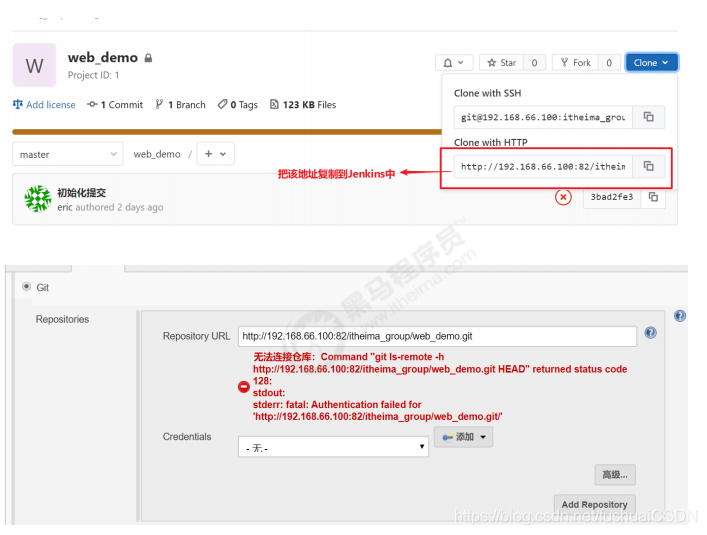707x535 pixels.
Task: Open help for Git section
Action: (x=680, y=316)
